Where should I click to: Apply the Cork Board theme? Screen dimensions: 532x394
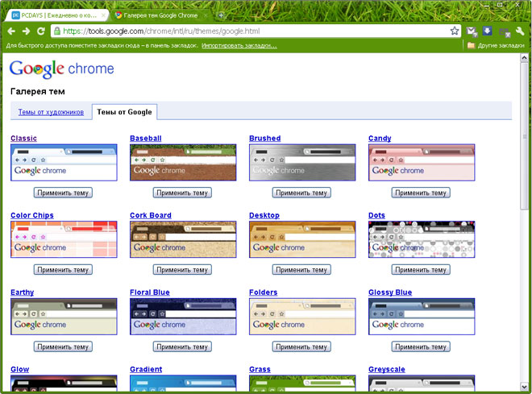(x=182, y=270)
